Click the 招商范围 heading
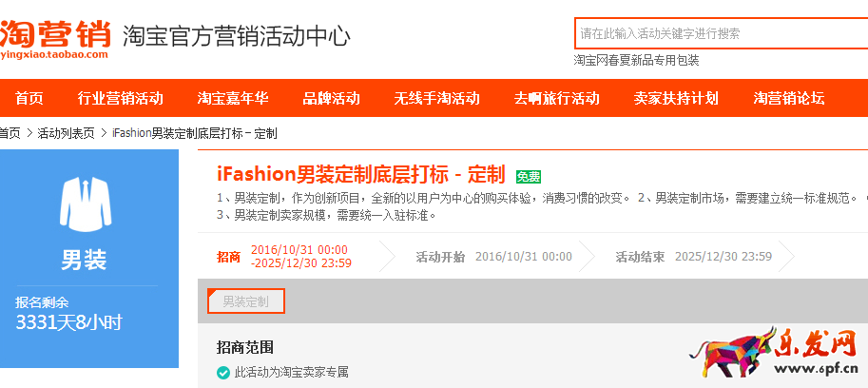This screenshot has height=388, width=868. (244, 347)
